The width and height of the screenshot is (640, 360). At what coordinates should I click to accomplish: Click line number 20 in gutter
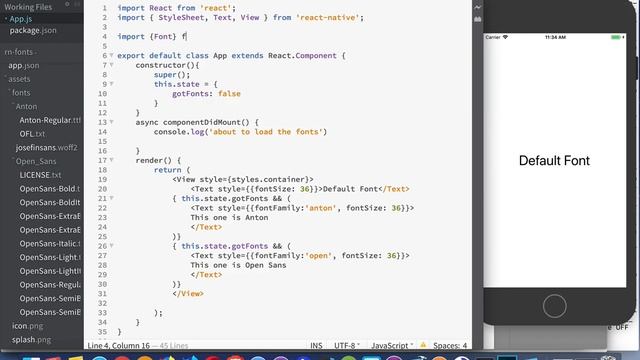pyautogui.click(x=102, y=189)
